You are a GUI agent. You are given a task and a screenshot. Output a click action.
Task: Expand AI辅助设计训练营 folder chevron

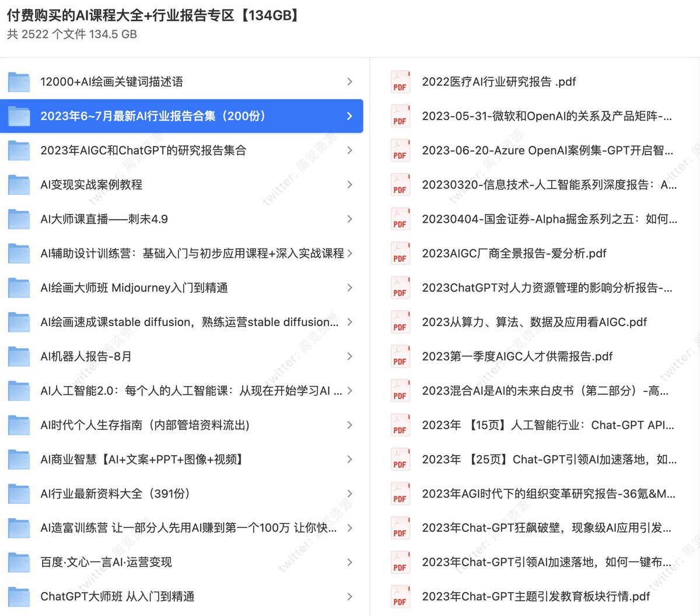[x=349, y=253]
